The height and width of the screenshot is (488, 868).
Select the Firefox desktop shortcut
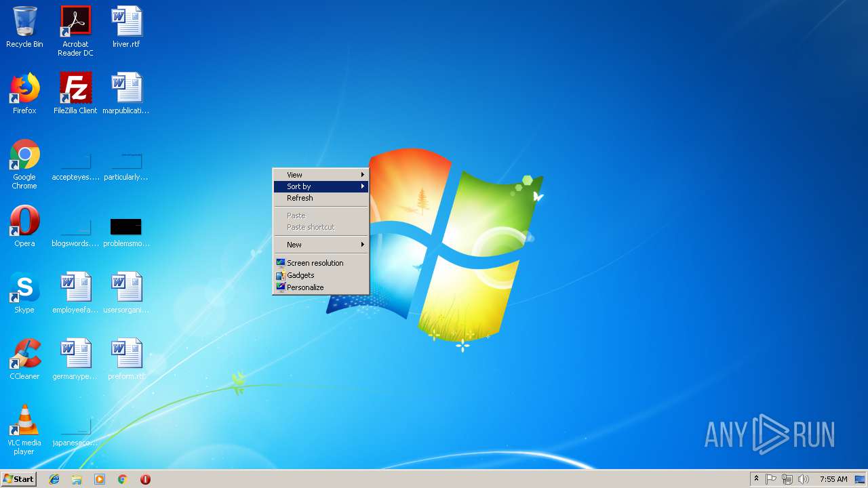tap(24, 94)
